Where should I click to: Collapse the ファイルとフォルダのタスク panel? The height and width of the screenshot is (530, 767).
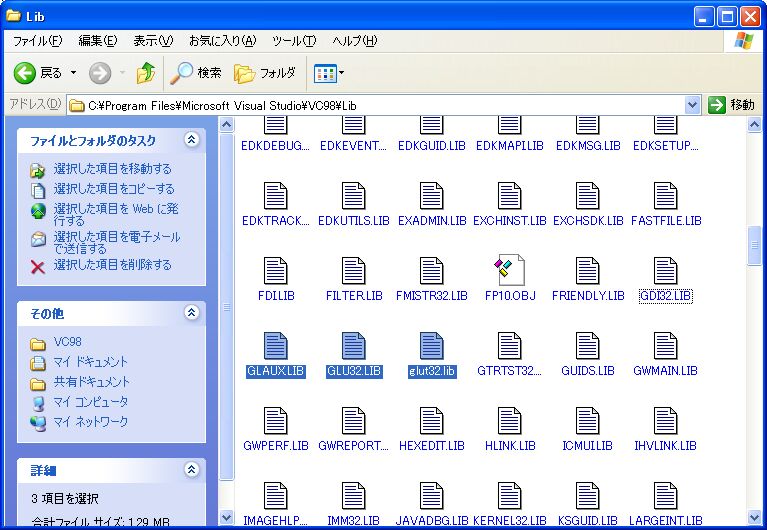(x=191, y=140)
